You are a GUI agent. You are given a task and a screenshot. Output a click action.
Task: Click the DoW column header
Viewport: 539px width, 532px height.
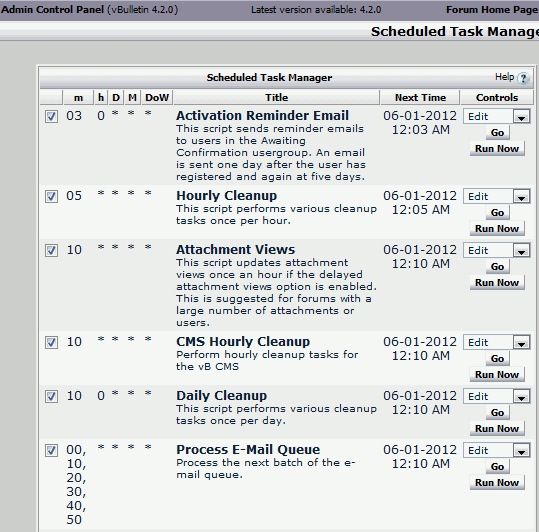coord(157,98)
